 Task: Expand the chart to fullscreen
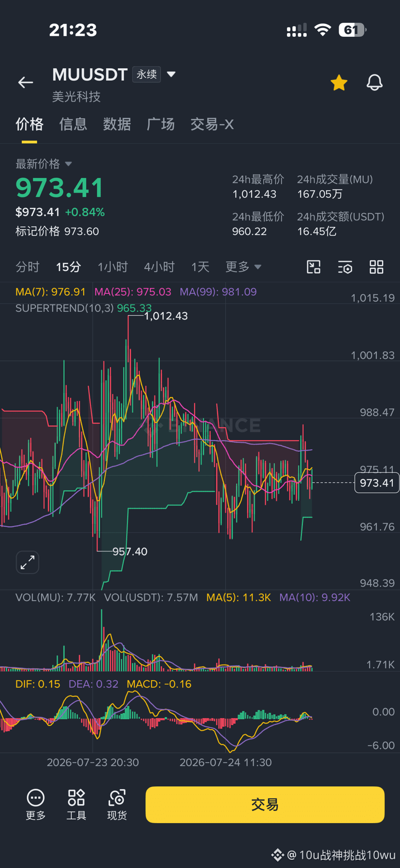click(28, 562)
